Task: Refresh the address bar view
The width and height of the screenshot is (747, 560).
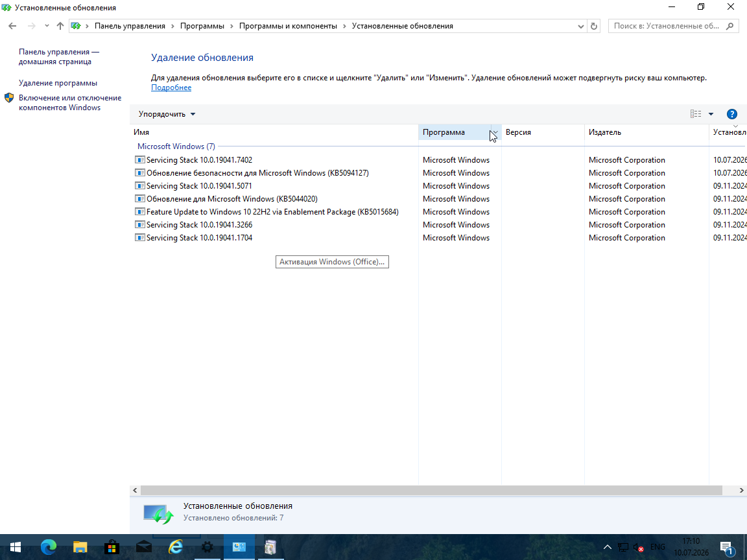Action: click(x=593, y=26)
